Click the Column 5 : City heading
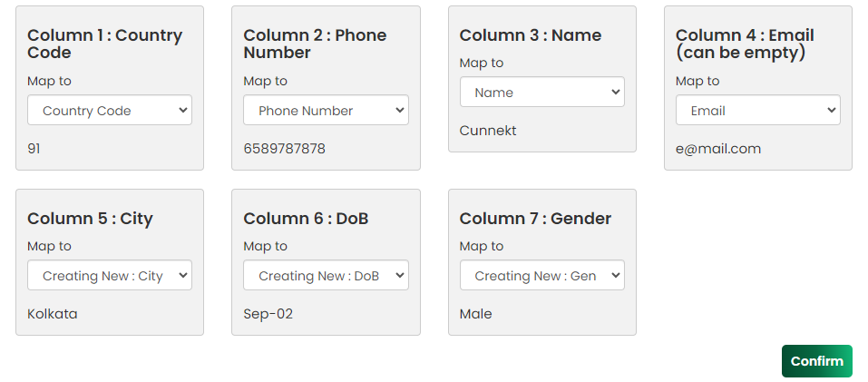Image resolution: width=868 pixels, height=382 pixels. (x=90, y=218)
